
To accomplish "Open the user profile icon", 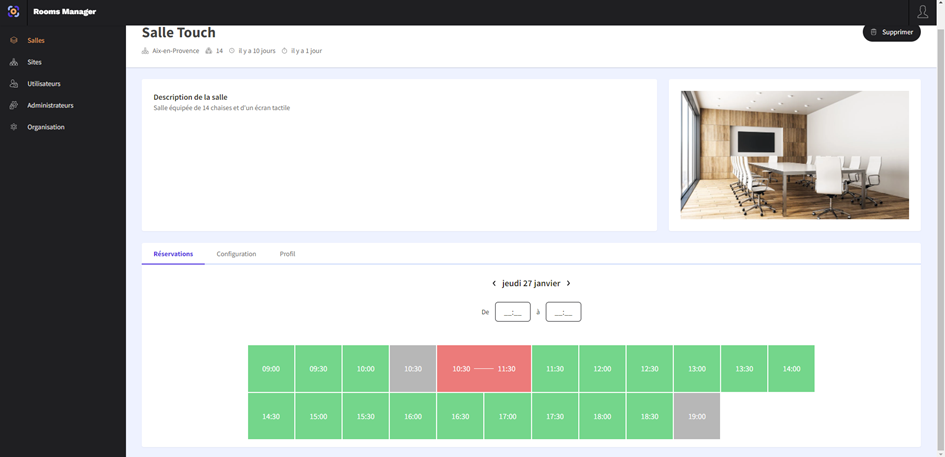I will (922, 12).
